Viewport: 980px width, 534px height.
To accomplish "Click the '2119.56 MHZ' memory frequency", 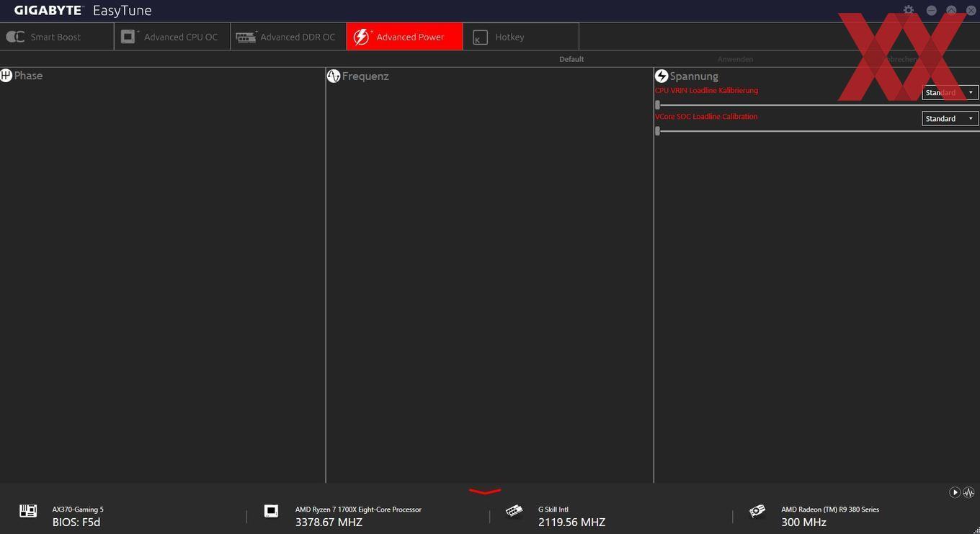I will [571, 522].
